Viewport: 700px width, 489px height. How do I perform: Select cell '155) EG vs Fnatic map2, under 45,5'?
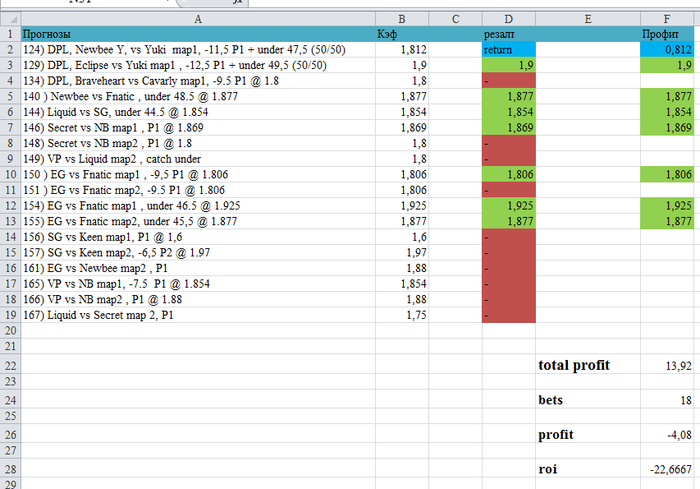click(198, 222)
